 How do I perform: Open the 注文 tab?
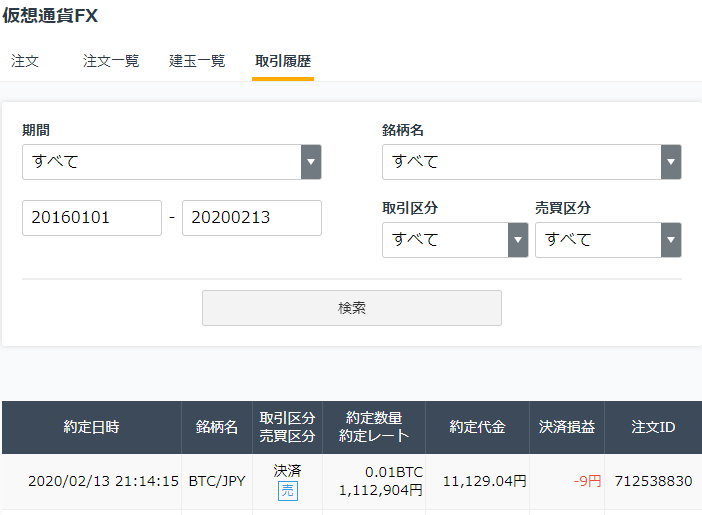[x=25, y=61]
